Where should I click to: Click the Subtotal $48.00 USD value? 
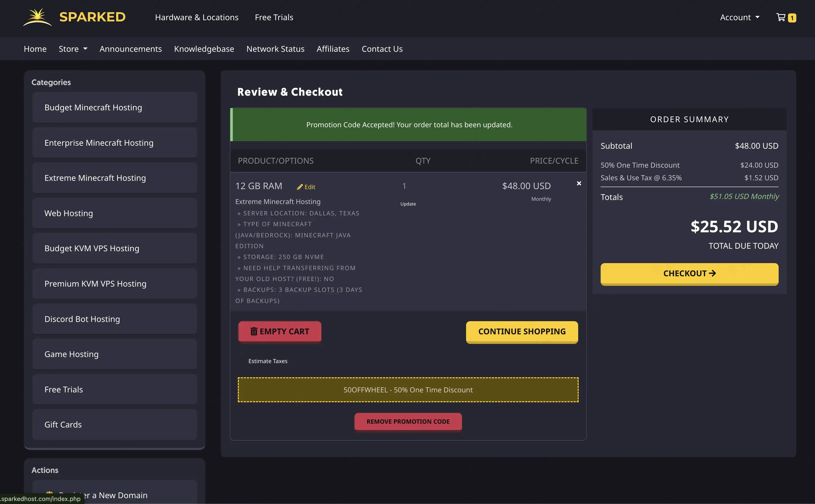(x=756, y=146)
